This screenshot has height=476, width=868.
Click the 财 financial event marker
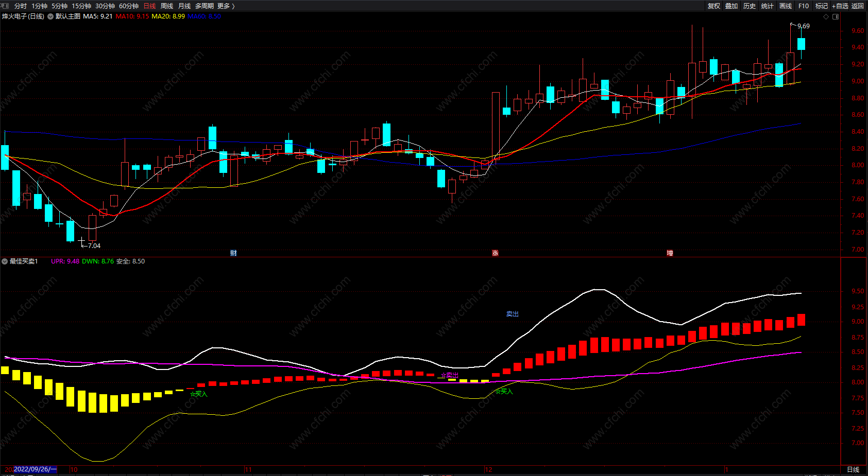tap(234, 253)
